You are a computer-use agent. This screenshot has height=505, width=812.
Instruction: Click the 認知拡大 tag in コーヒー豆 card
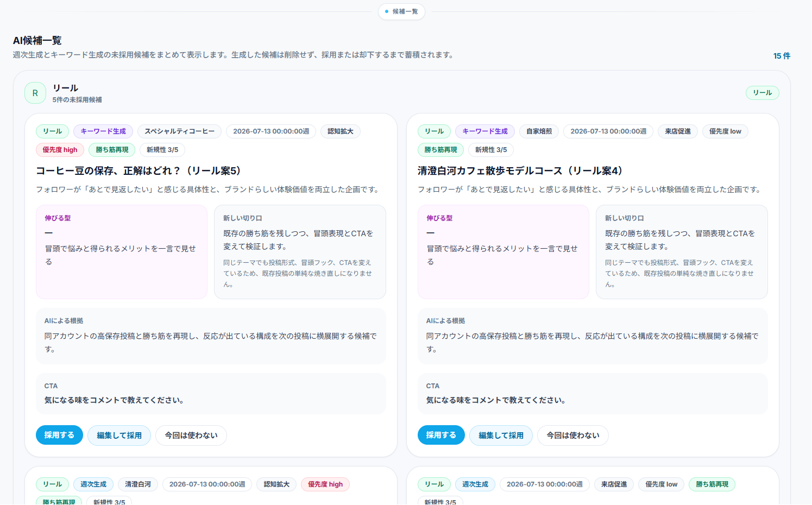(x=341, y=131)
